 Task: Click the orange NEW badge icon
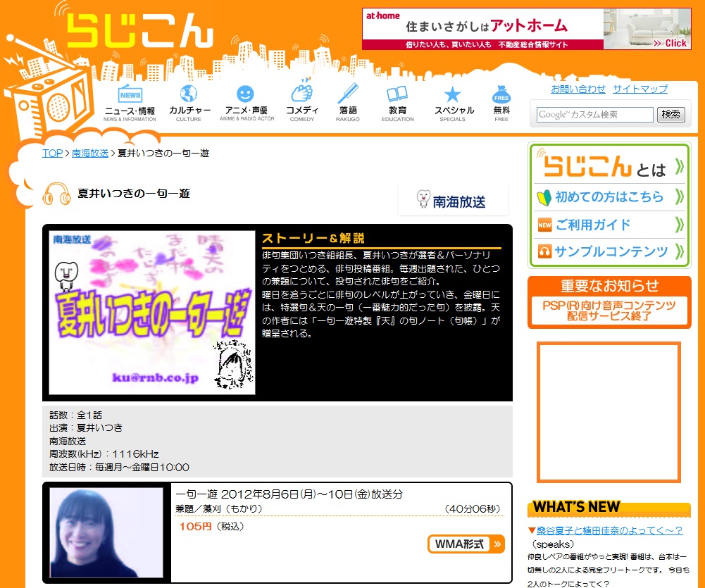[544, 225]
